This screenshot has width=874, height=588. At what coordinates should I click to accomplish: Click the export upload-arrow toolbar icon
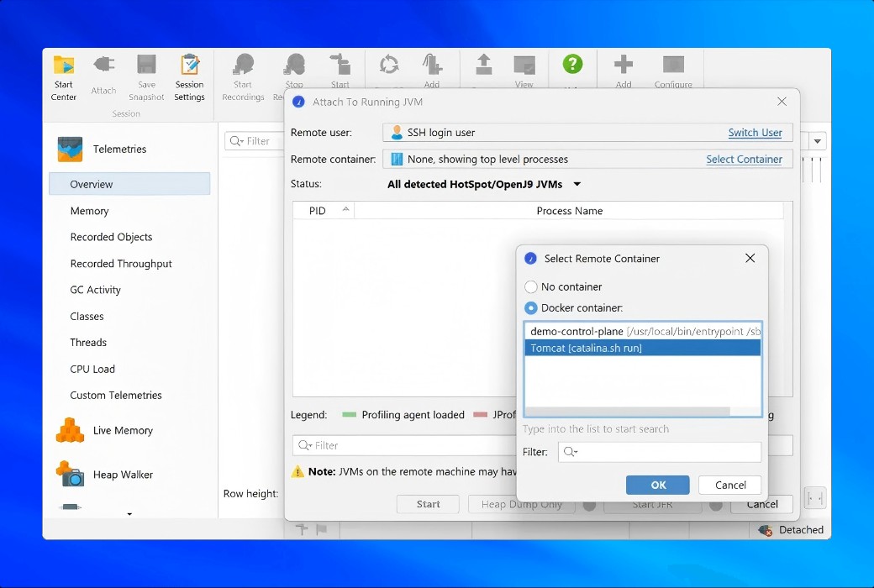point(484,65)
